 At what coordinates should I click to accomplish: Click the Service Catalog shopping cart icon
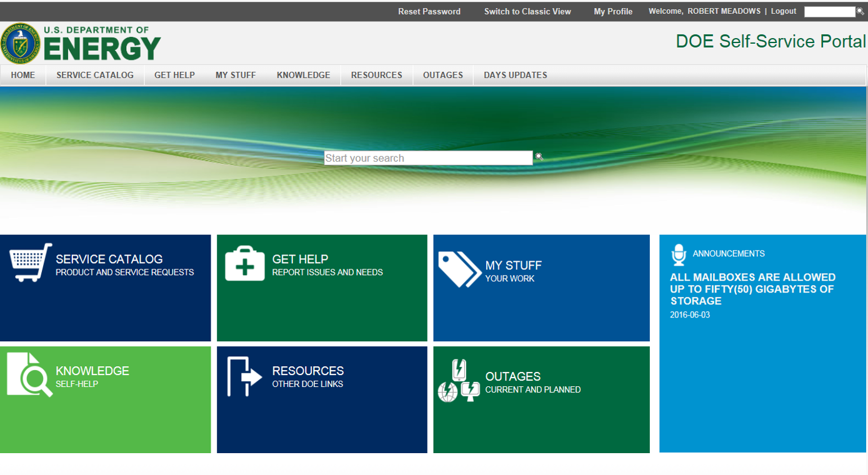click(x=31, y=262)
